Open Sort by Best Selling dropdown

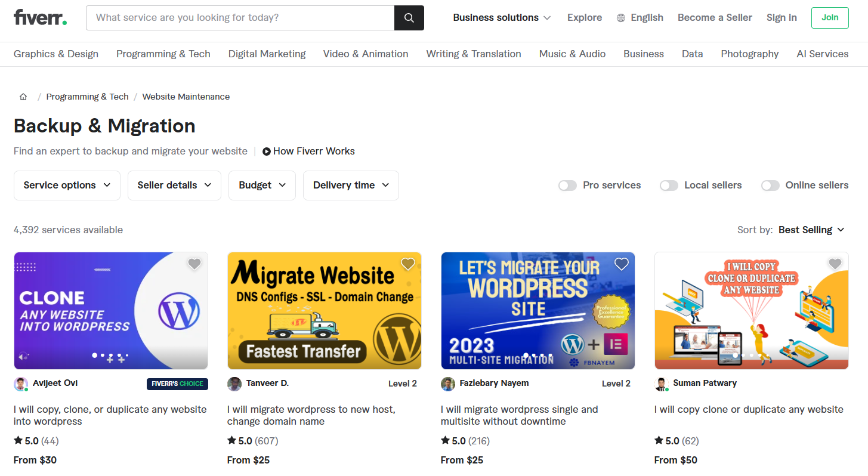(811, 230)
